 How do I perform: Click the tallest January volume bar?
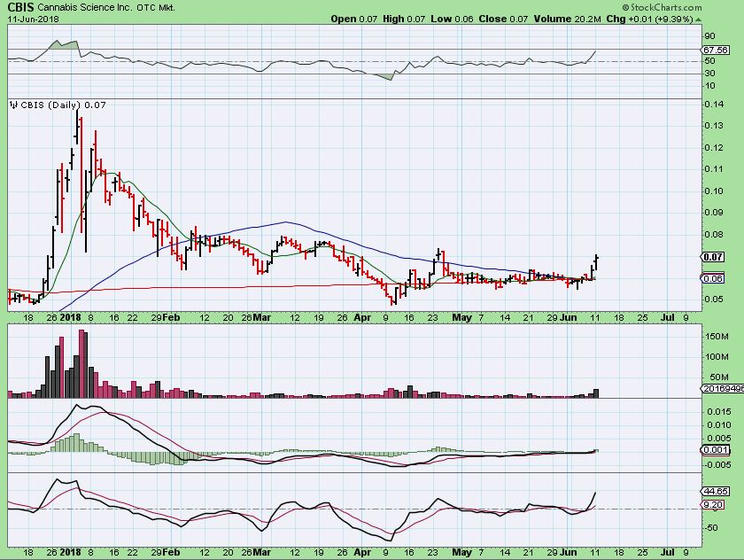[81, 363]
